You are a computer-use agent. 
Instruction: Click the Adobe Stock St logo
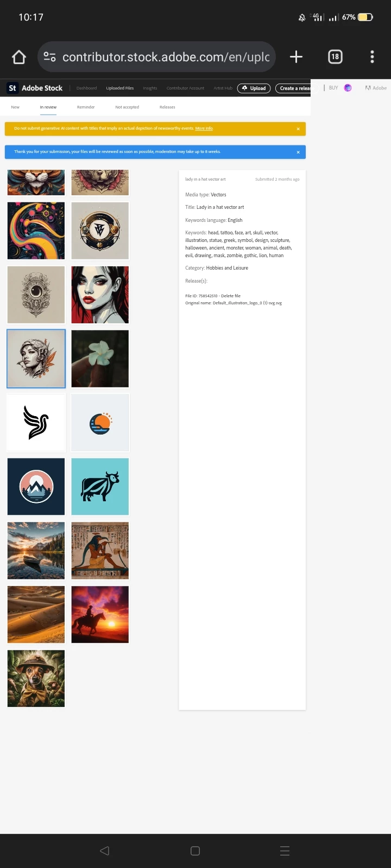pyautogui.click(x=12, y=88)
